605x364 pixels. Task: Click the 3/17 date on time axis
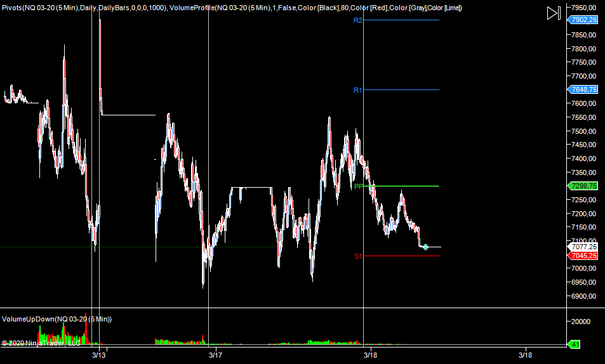[216, 355]
